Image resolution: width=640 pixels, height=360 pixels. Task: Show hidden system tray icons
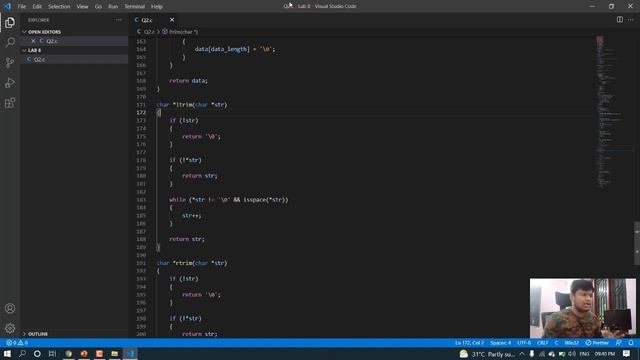click(522, 354)
